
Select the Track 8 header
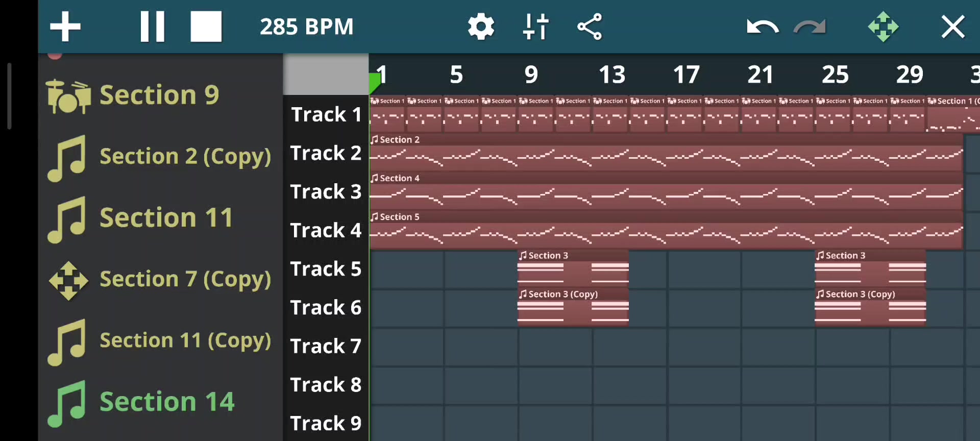tap(326, 385)
